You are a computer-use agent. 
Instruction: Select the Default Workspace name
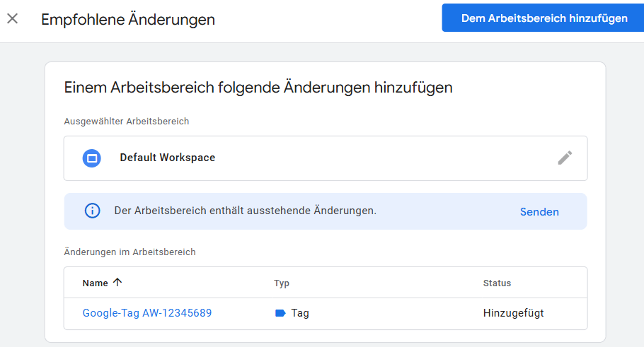point(167,158)
